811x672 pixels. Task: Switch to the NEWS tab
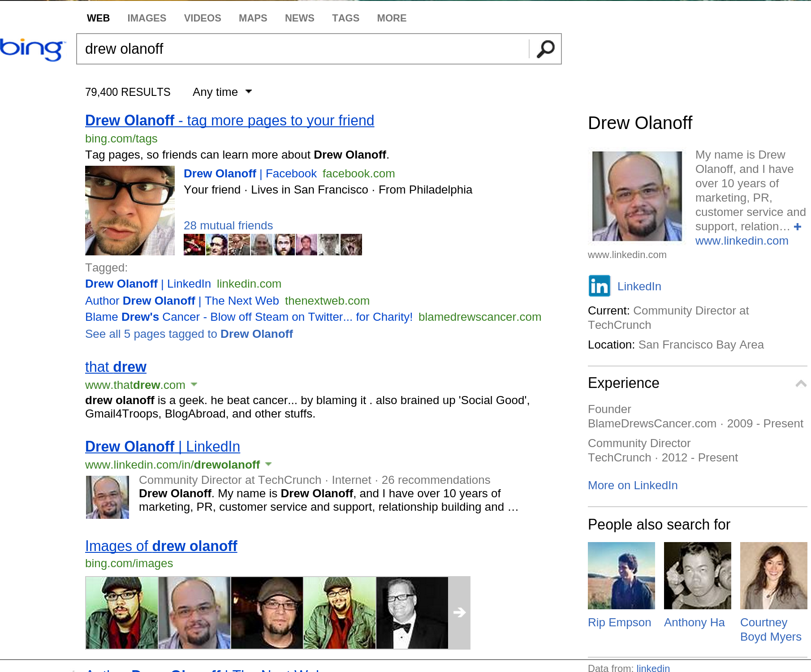299,18
